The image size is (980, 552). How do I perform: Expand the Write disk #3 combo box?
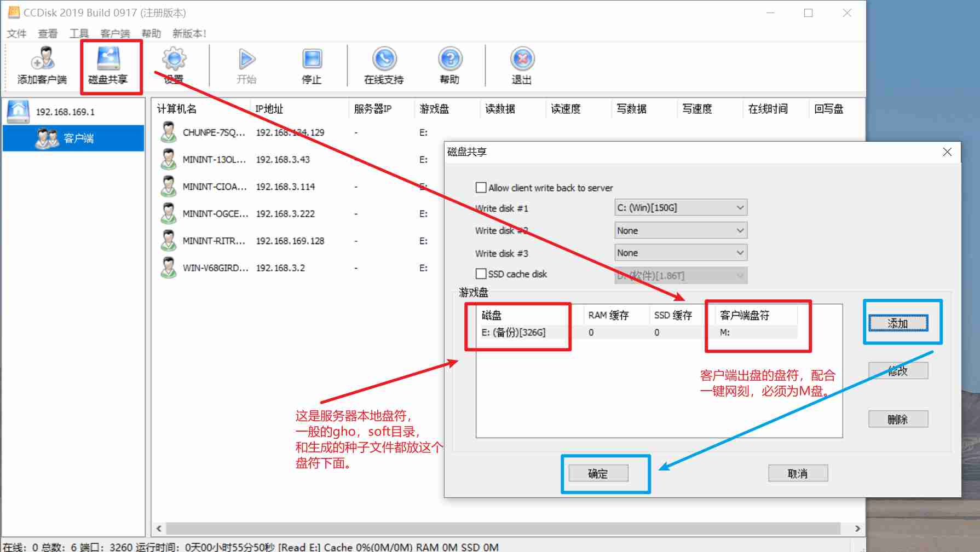681,253
